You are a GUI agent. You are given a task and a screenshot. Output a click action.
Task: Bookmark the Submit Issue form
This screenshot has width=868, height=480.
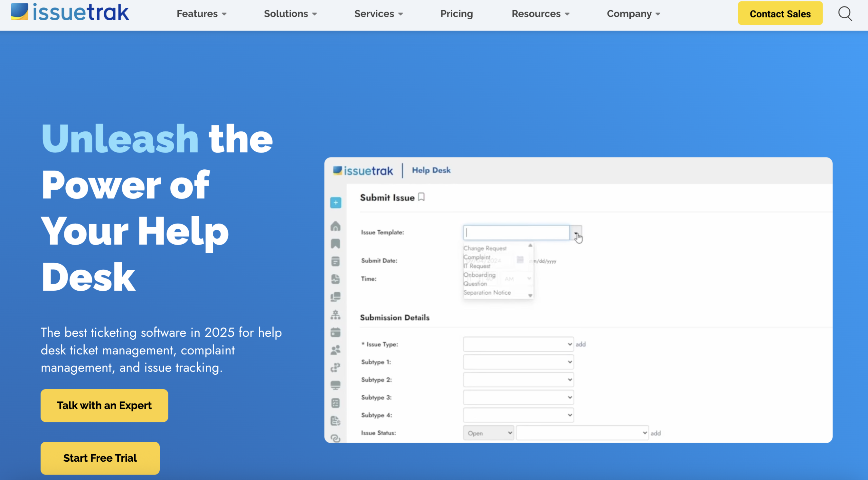click(x=421, y=197)
